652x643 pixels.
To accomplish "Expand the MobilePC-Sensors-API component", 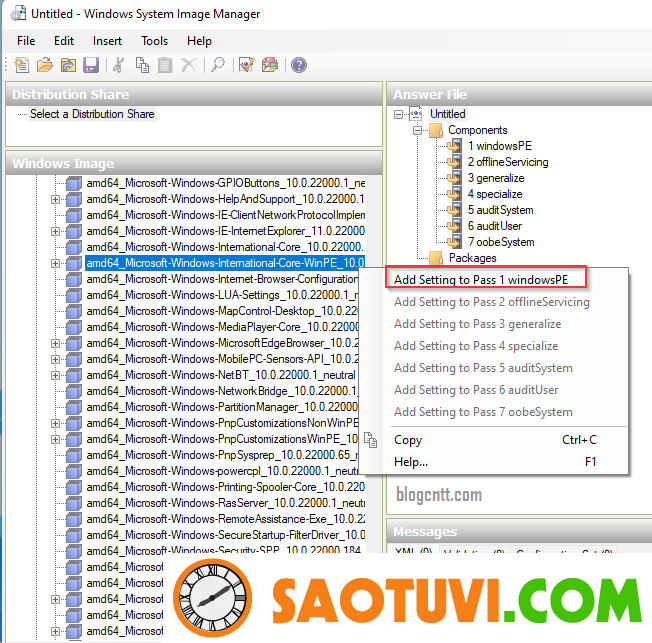I will coord(55,359).
